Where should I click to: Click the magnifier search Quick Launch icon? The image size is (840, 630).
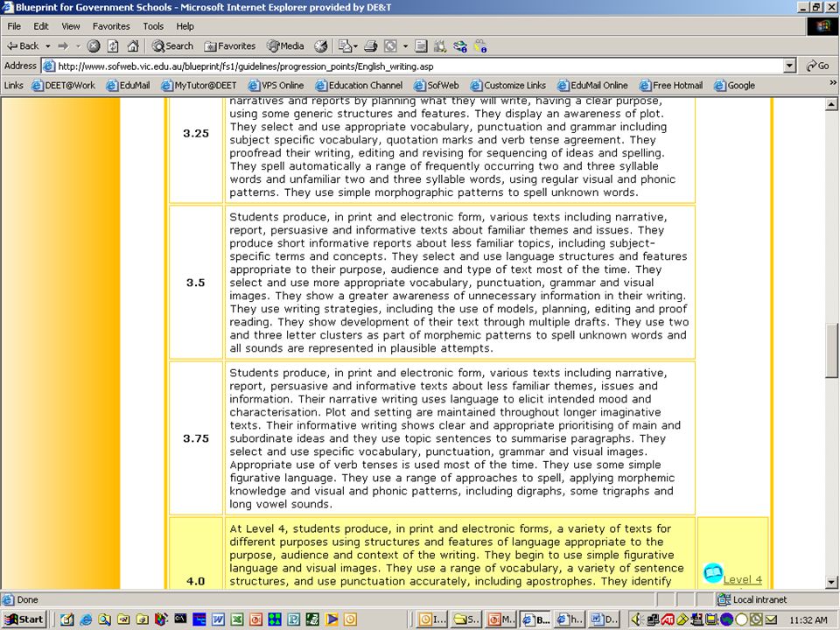point(104,619)
